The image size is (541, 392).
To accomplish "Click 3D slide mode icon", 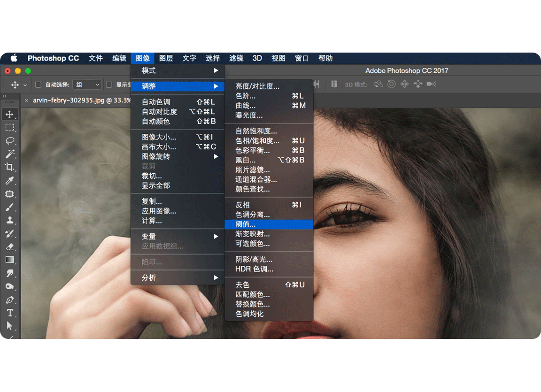I will click(x=418, y=84).
